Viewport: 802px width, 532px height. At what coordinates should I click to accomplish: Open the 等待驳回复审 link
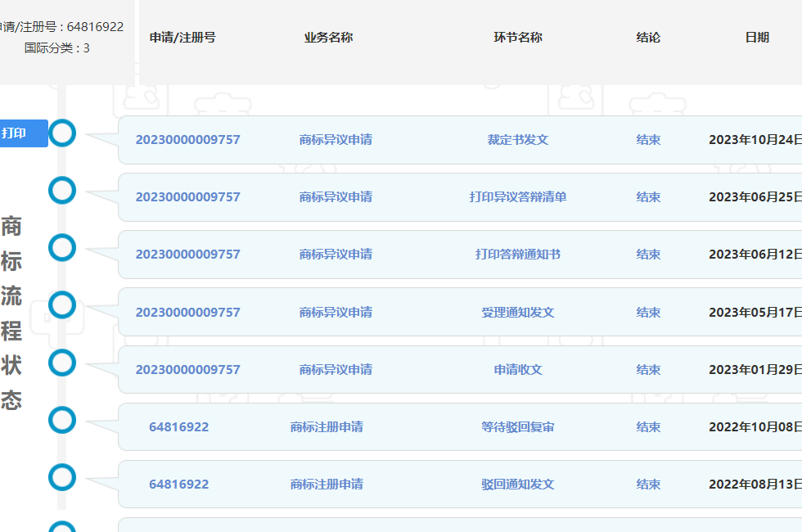(x=517, y=427)
